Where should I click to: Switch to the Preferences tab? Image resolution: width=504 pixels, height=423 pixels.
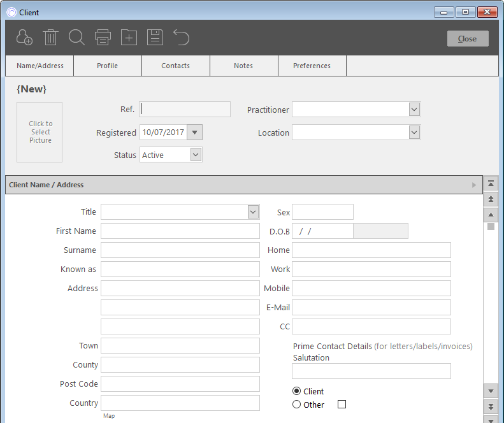[x=312, y=66]
